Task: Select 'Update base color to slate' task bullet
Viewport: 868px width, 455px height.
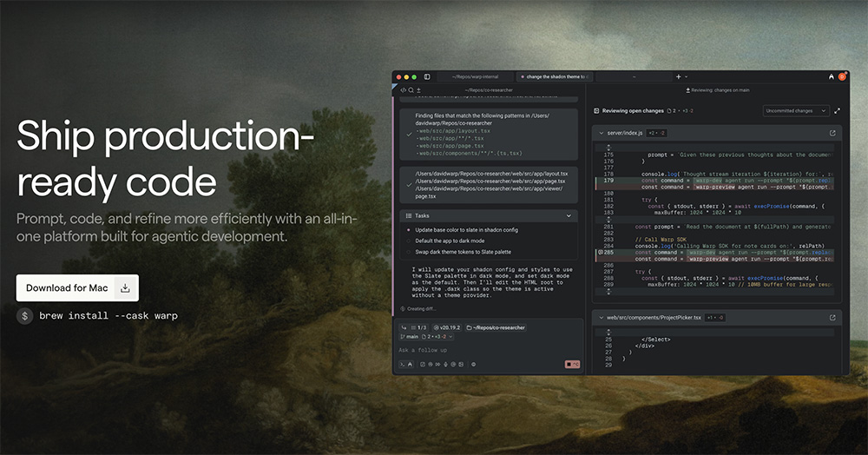Action: point(409,230)
